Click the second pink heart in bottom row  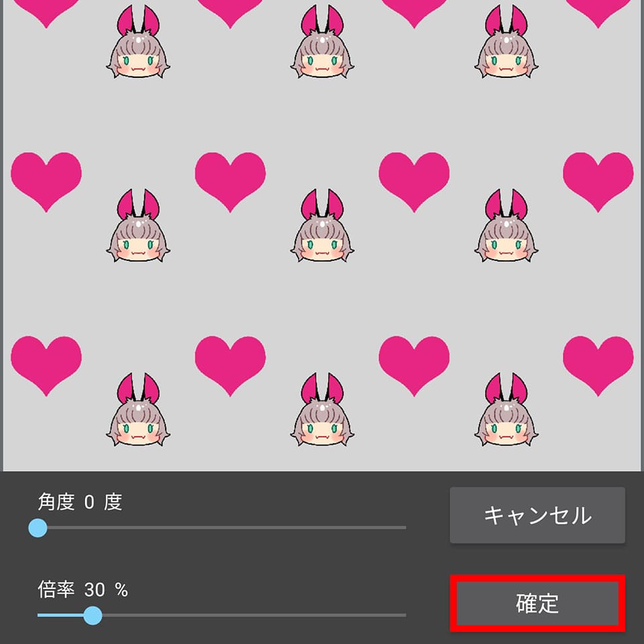click(x=230, y=366)
